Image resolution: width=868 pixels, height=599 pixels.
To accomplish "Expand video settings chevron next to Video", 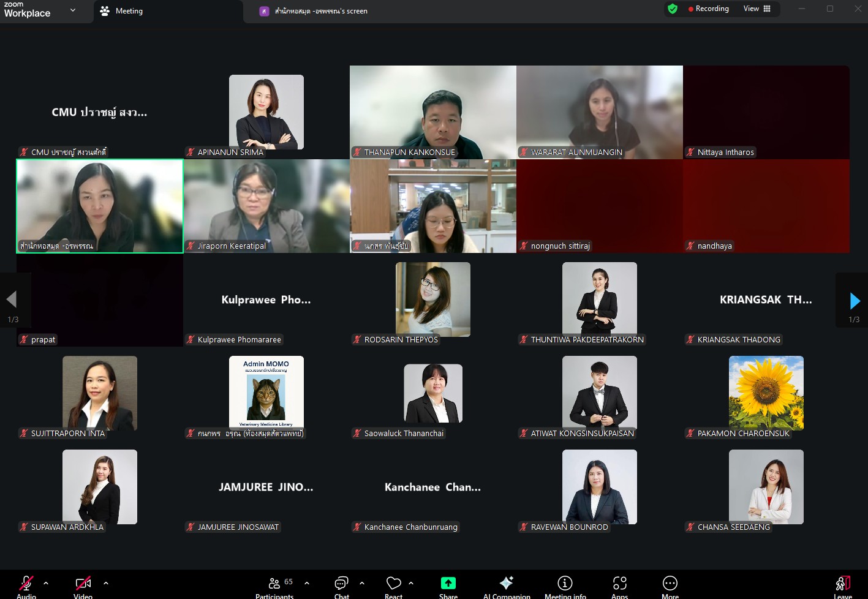I will tap(106, 583).
